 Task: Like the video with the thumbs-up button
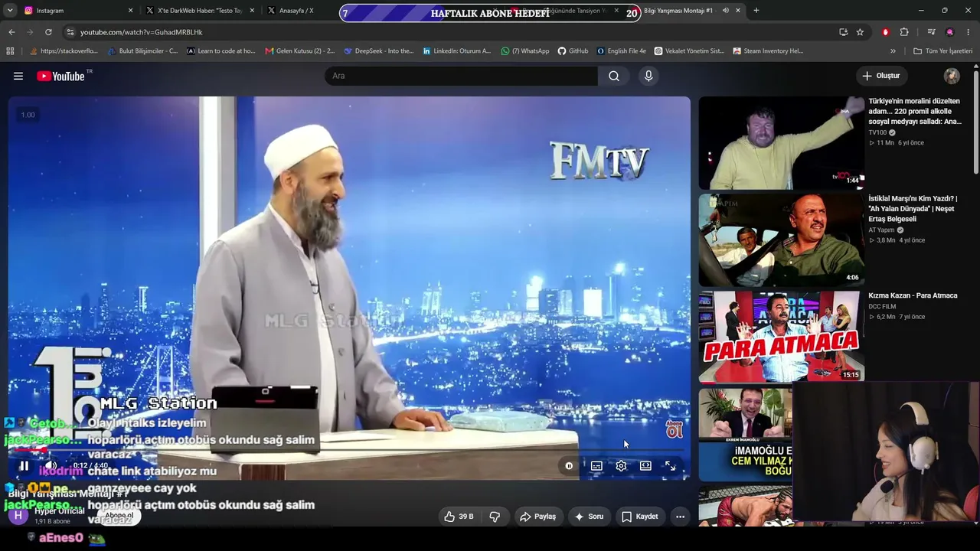459,517
